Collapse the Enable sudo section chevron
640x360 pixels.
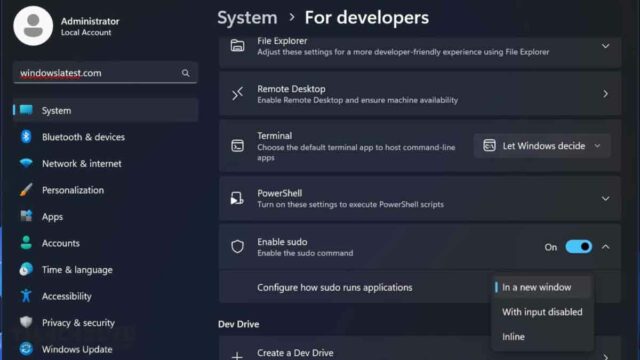pos(606,247)
